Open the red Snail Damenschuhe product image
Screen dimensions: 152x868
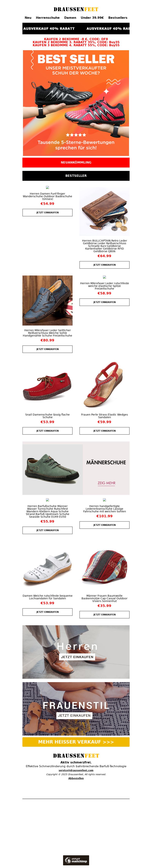48,385
